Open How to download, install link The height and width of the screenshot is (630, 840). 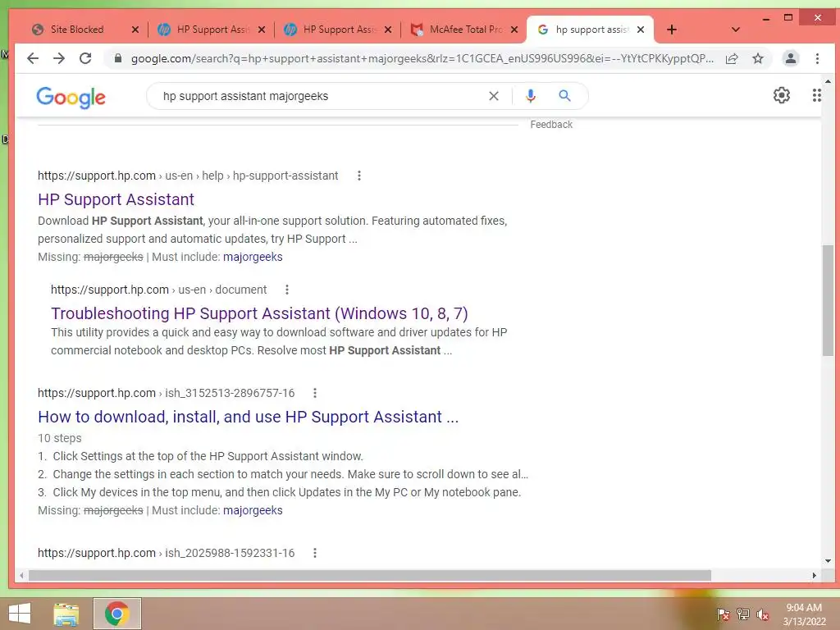248,417
